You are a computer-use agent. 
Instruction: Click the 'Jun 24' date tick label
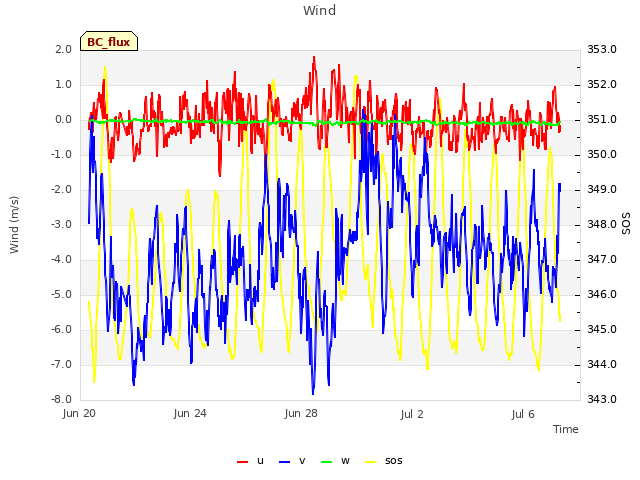(x=190, y=414)
